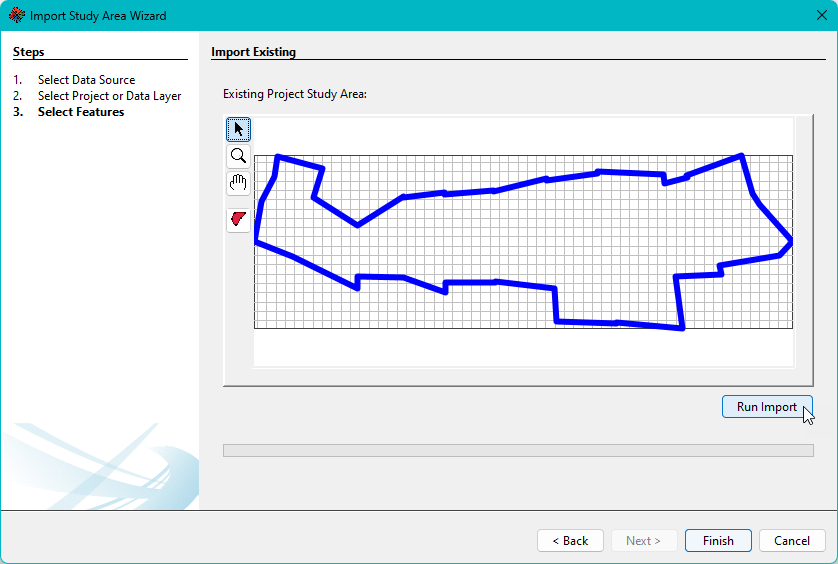Click step 2 Select Project or Data Layer
Screen dimensions: 838x564
coord(109,96)
